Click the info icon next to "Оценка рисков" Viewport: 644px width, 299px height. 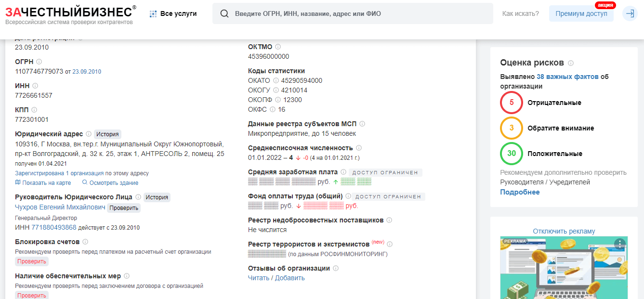(571, 63)
